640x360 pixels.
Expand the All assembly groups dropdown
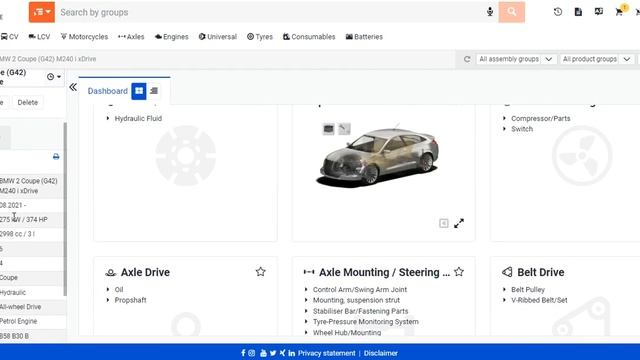516,59
